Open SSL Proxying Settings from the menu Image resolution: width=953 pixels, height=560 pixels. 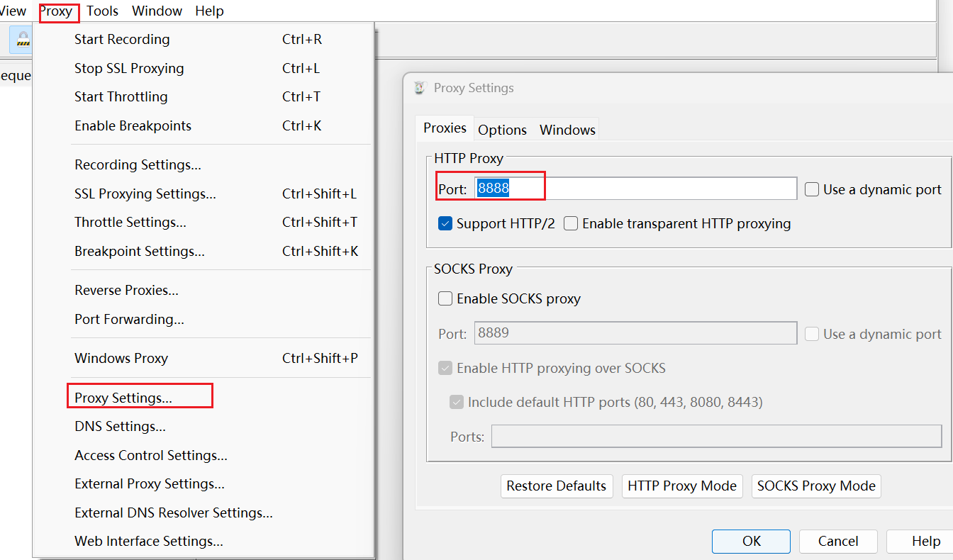click(145, 194)
